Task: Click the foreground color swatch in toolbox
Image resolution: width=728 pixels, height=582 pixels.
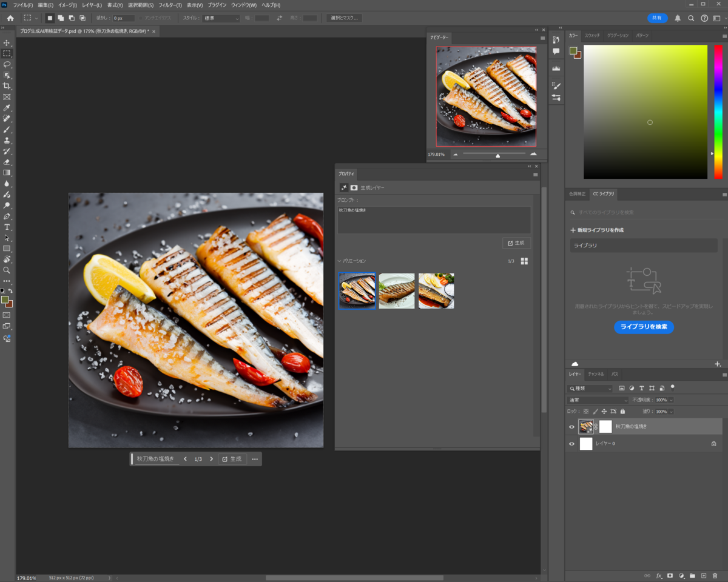Action: pos(5,300)
